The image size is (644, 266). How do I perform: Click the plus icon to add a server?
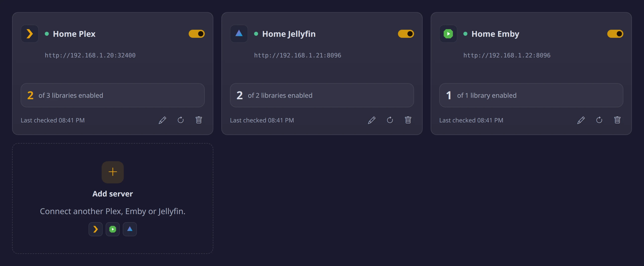coord(113,172)
